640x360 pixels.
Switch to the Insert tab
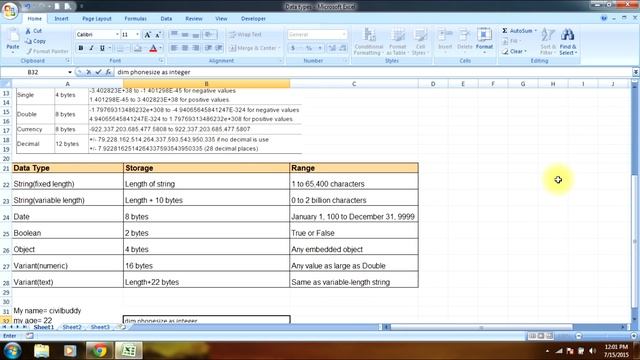click(x=62, y=19)
